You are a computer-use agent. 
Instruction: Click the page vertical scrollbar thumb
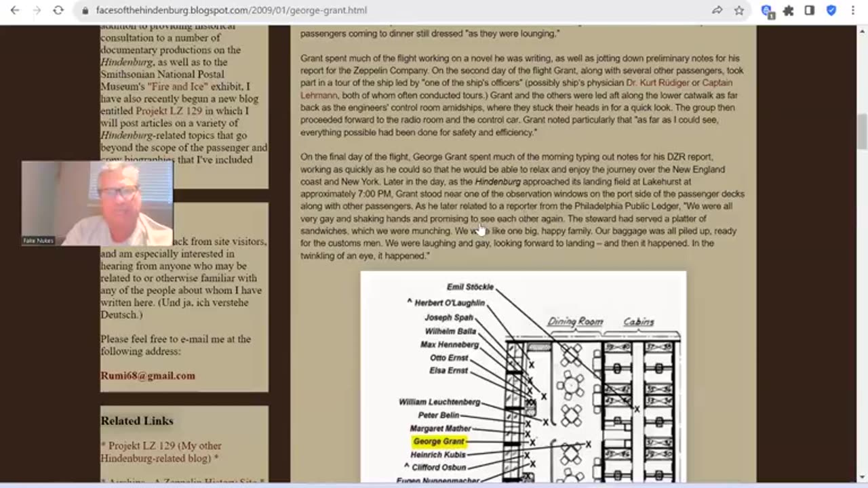pyautogui.click(x=862, y=131)
